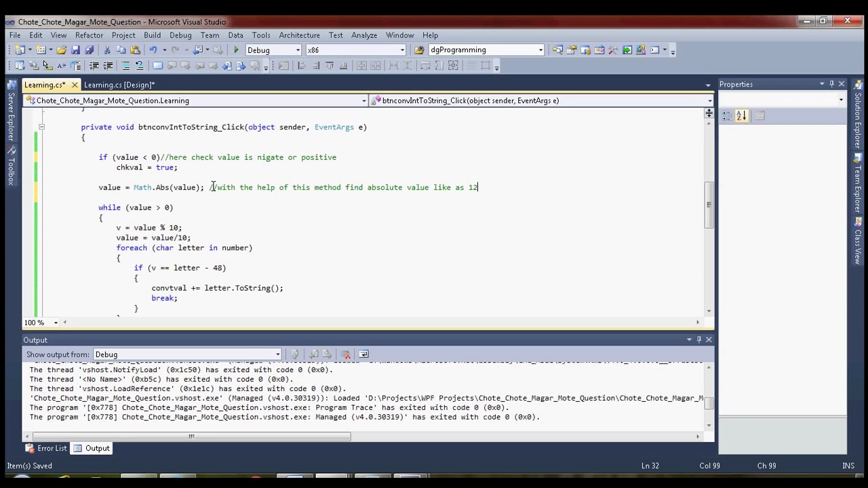Click the Command Window toolbar icon
This screenshot has height=488, width=868.
coord(655,49)
